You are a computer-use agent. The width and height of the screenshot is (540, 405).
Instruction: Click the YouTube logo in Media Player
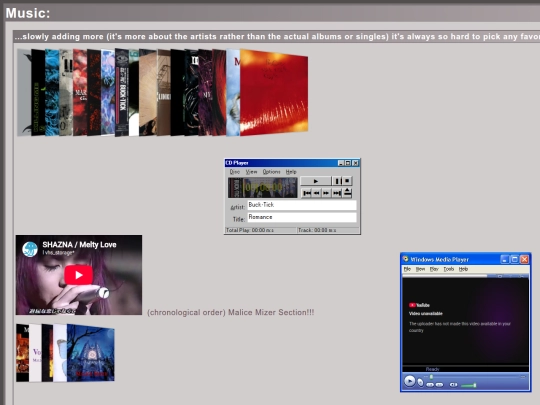click(x=419, y=305)
